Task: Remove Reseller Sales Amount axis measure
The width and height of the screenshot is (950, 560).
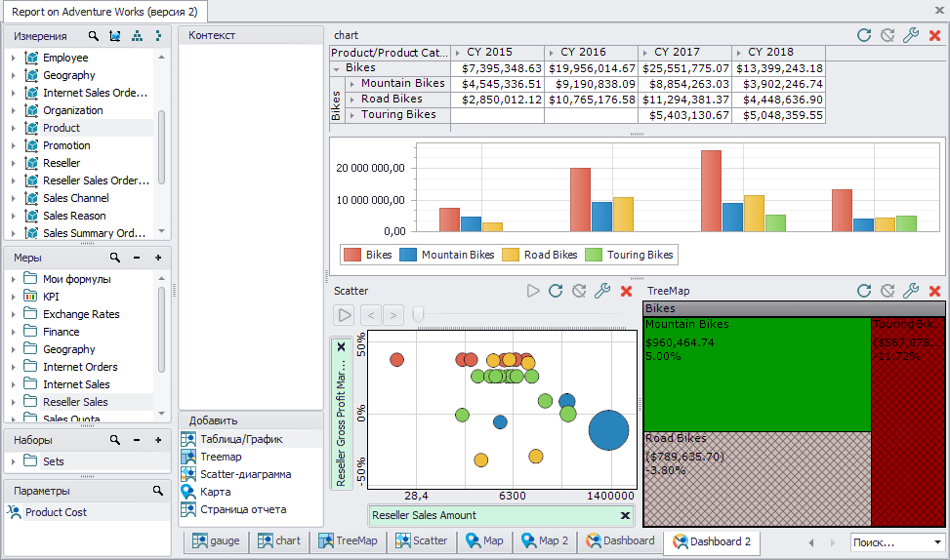Action: point(625,516)
